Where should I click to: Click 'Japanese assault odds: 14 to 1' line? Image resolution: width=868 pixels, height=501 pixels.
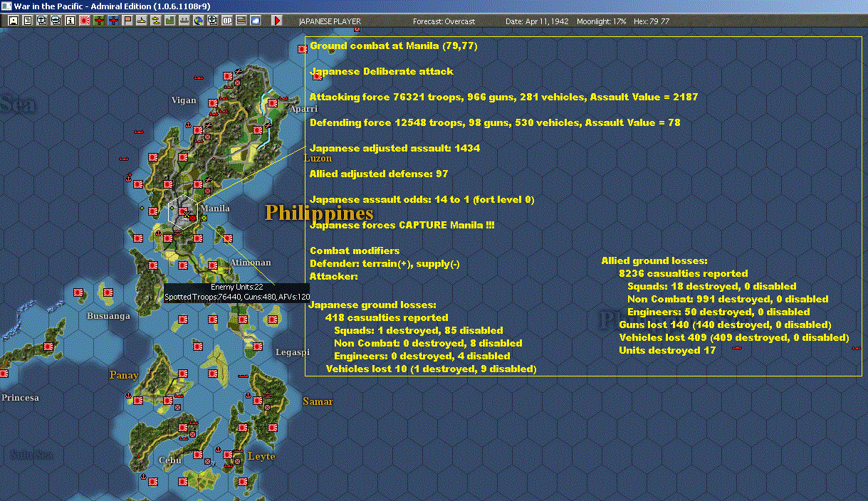click(x=422, y=199)
